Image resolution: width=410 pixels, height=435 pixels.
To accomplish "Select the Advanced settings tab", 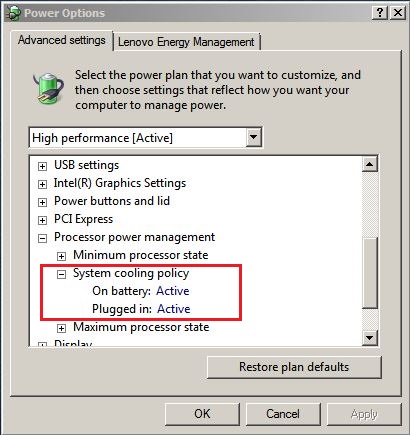I will [62, 40].
